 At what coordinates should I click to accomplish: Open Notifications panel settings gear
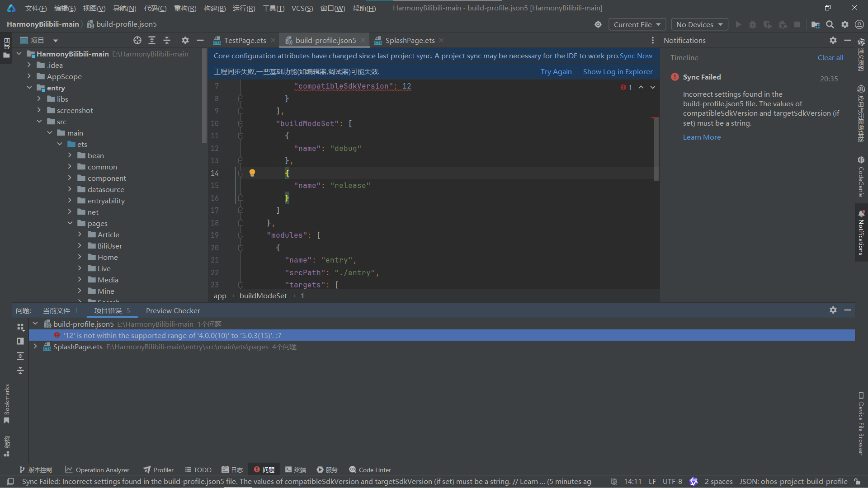833,40
